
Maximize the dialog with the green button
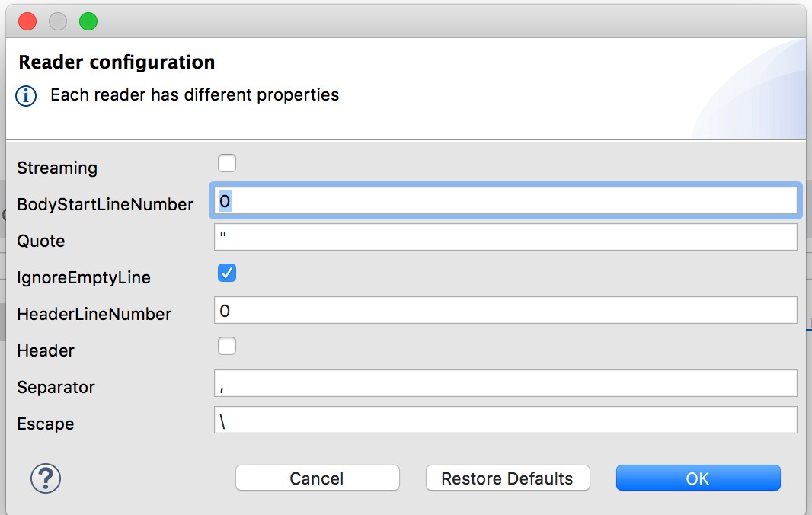tap(88, 21)
